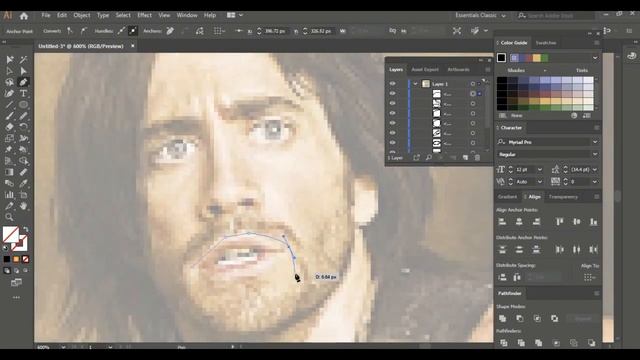Select the Line Segment tool
Screen dimensions: 640x360
pos(9,104)
